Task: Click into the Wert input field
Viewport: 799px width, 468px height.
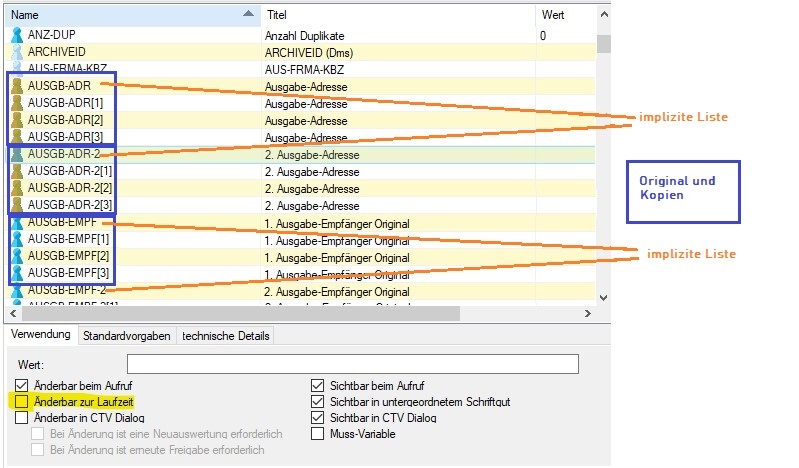Action: pos(352,363)
